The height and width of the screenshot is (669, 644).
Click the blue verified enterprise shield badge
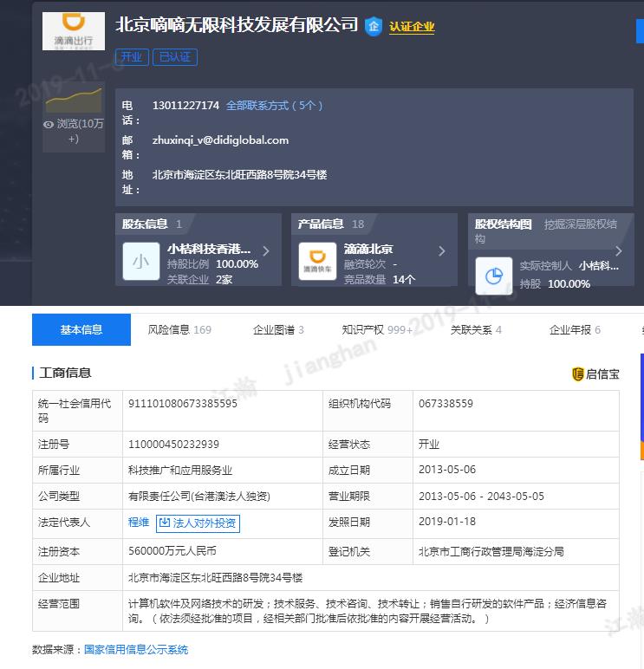373,26
